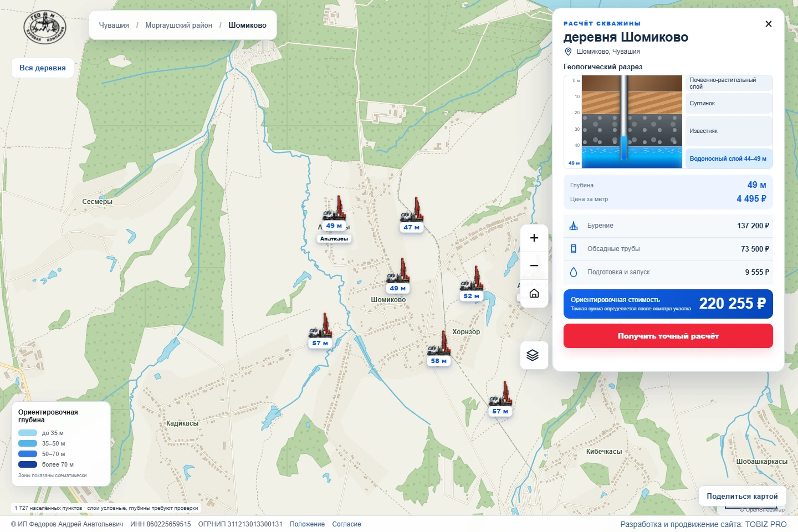The image size is (798, 532).
Task: Open the Положение link in footer
Action: (x=307, y=524)
